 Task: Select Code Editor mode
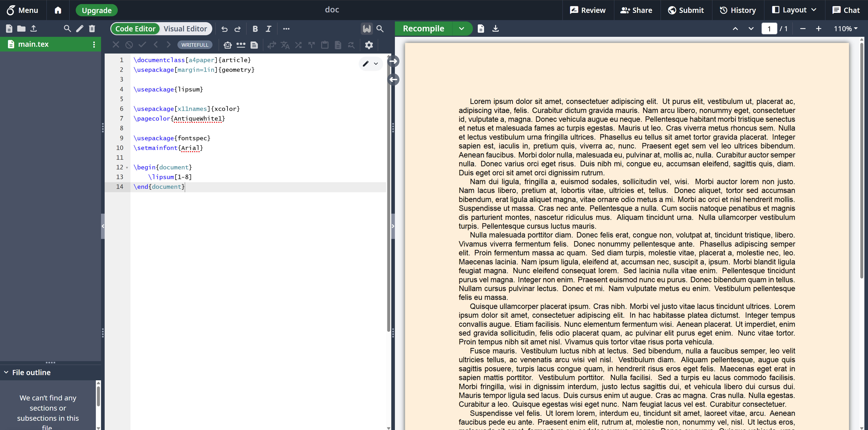(x=135, y=29)
